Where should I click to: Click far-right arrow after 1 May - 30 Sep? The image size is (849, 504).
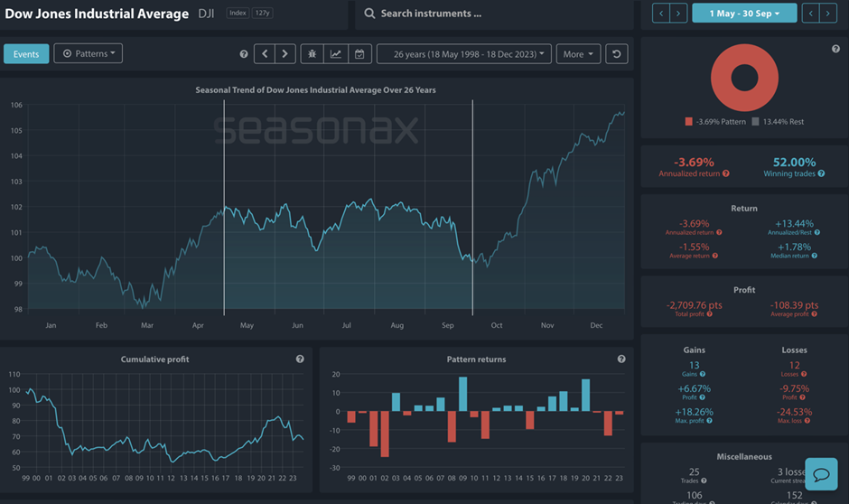pos(828,13)
